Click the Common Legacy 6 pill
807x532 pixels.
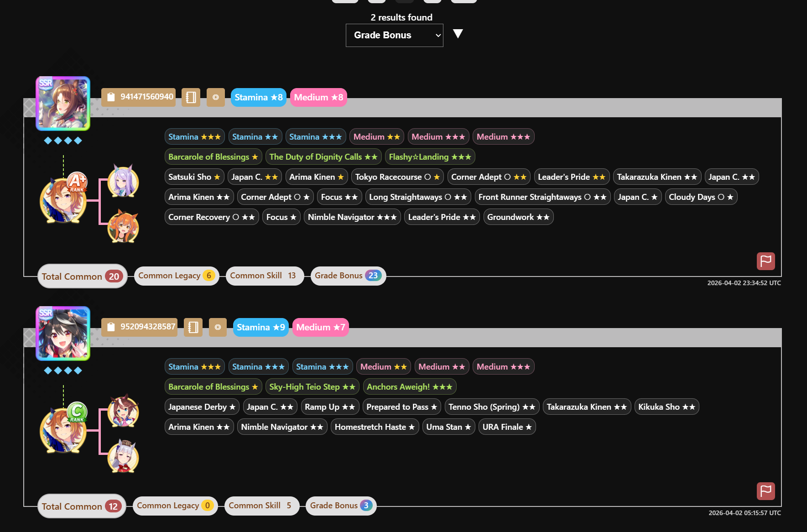177,276
